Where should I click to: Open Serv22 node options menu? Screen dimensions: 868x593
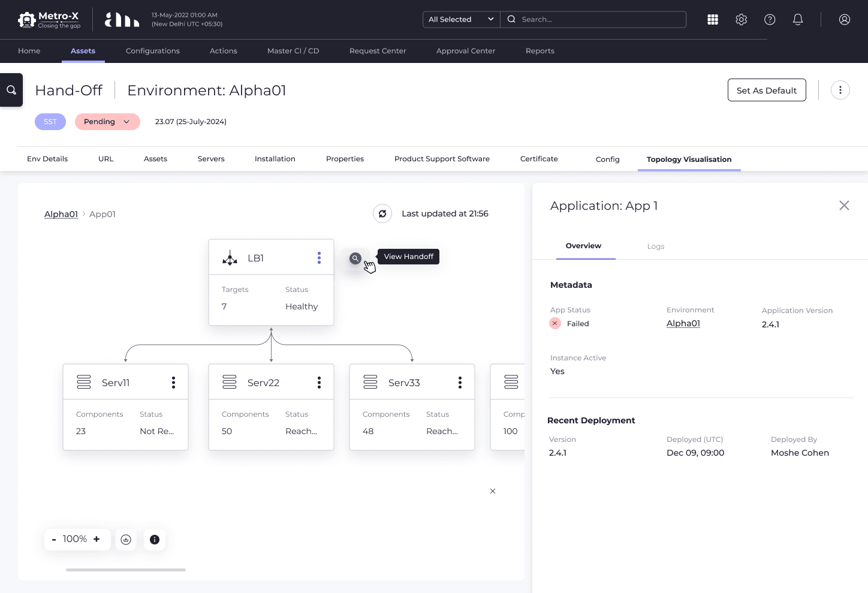point(319,383)
